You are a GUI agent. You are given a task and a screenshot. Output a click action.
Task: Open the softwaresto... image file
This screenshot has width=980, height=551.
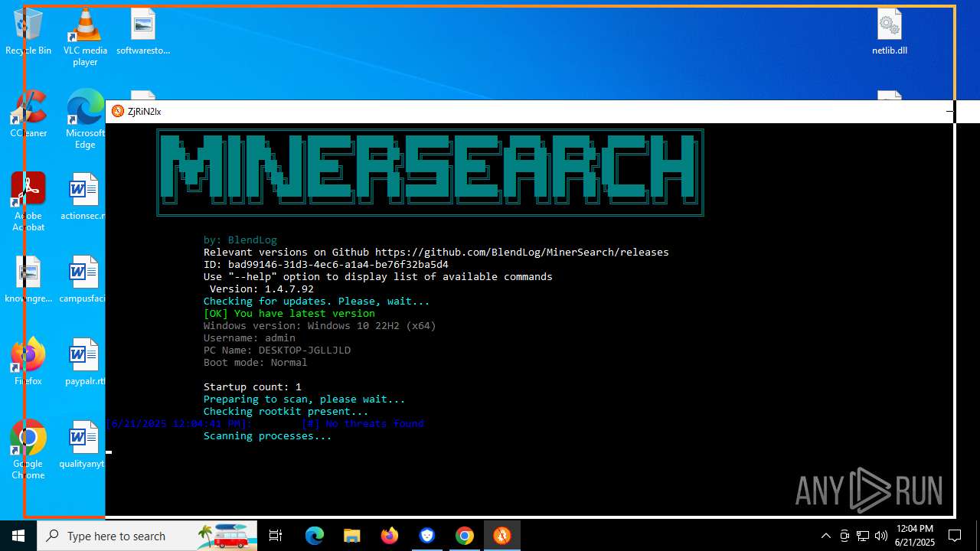[x=143, y=32]
